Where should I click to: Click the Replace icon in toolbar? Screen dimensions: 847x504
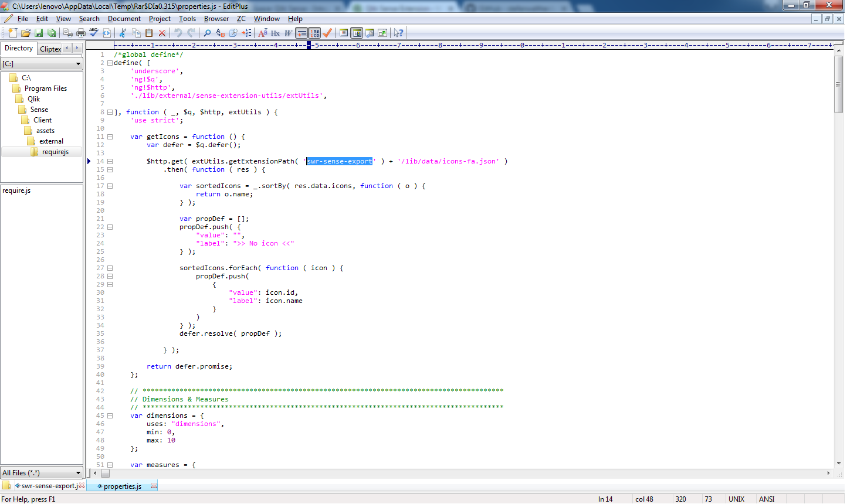click(x=221, y=33)
